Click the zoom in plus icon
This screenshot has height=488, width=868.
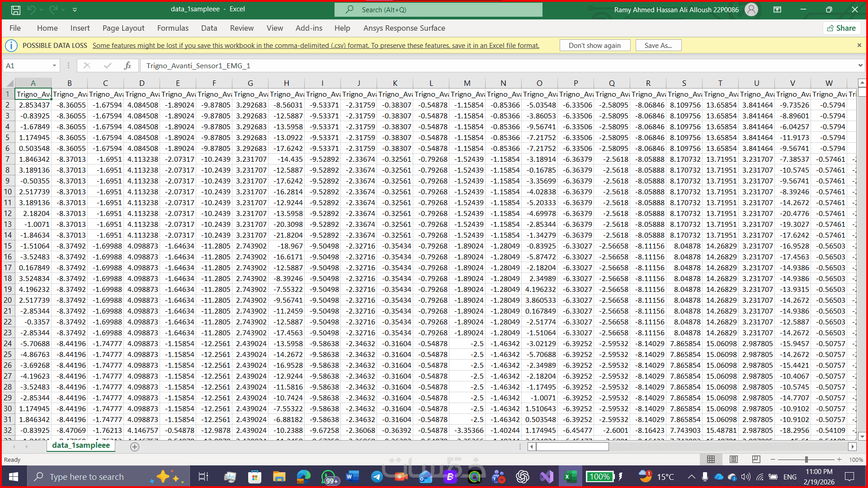(839, 460)
